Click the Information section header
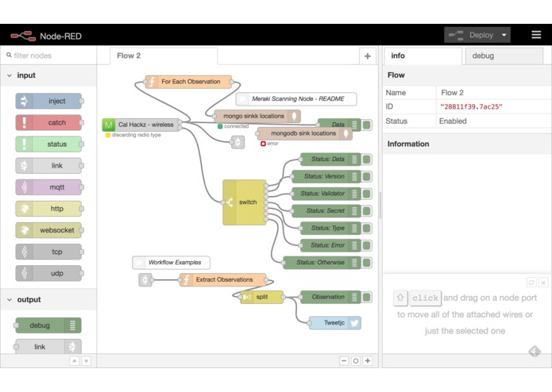Viewport: 552px width, 392px height. (x=467, y=144)
